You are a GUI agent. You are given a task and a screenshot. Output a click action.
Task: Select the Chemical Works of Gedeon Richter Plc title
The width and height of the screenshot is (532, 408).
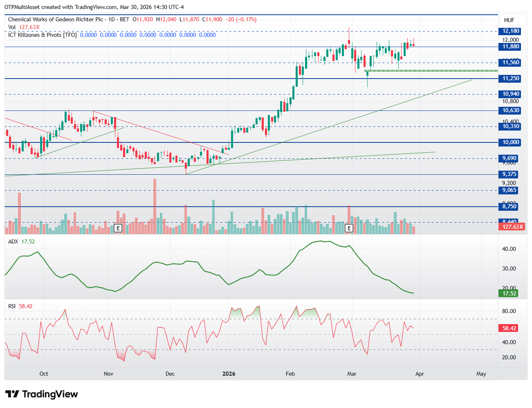pos(55,19)
